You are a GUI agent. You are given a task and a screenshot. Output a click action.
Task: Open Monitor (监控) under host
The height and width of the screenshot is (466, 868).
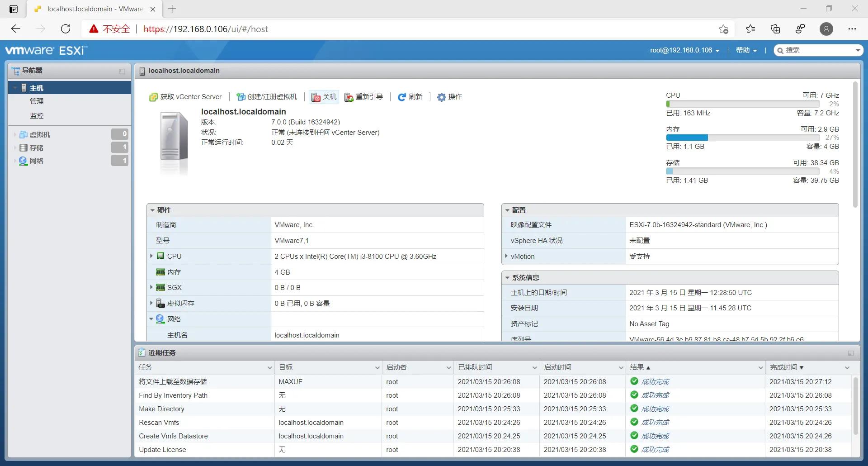coord(37,116)
